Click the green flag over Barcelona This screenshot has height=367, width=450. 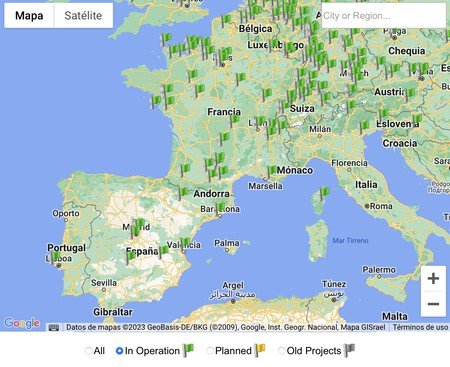[220, 208]
